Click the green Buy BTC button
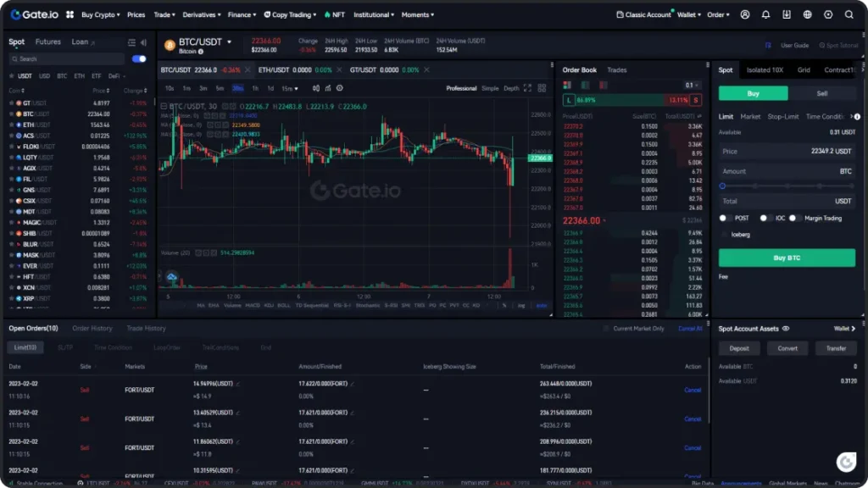 (x=787, y=258)
